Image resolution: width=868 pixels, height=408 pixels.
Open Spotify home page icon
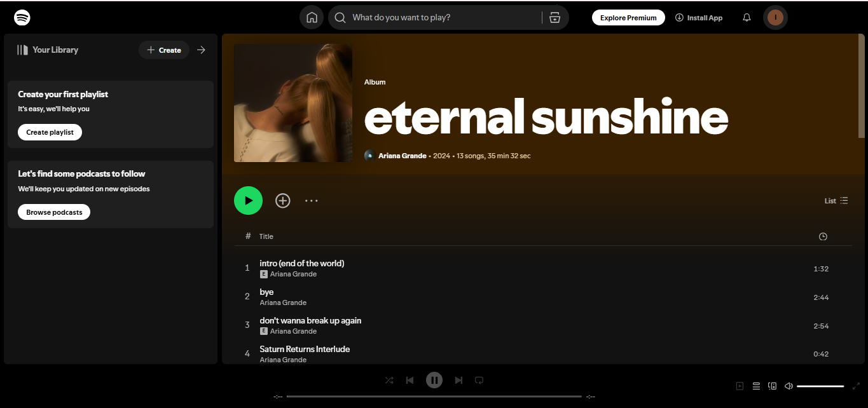coord(312,17)
